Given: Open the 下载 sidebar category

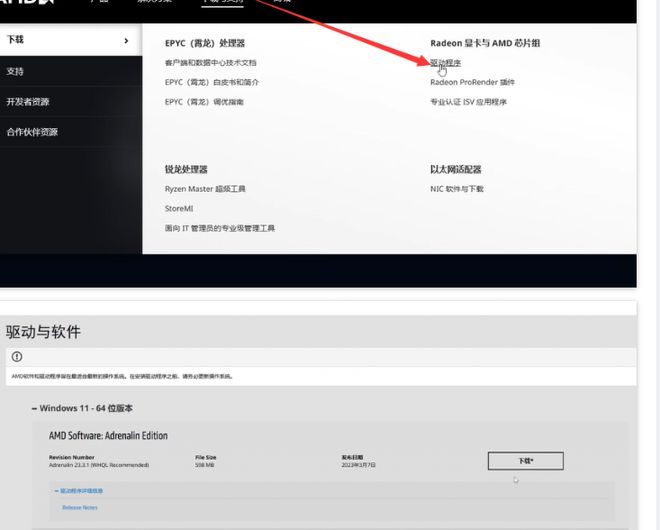Looking at the screenshot, I should coord(71,40).
